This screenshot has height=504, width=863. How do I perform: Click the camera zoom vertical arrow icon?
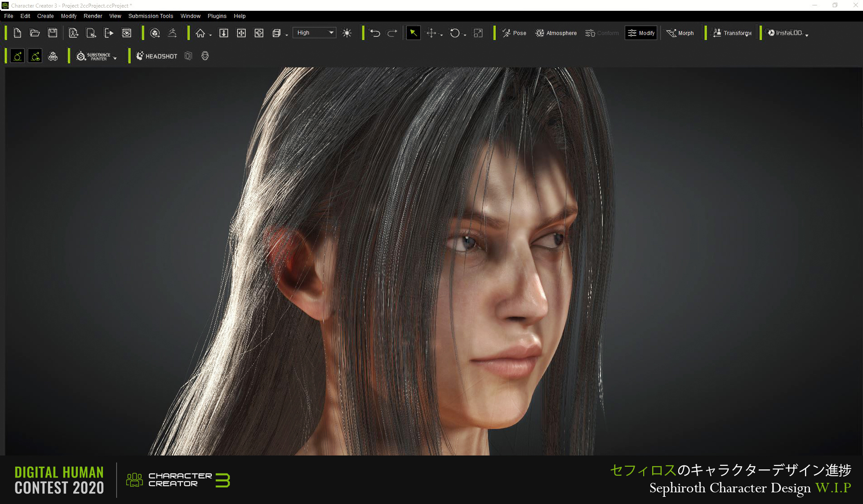(x=223, y=33)
